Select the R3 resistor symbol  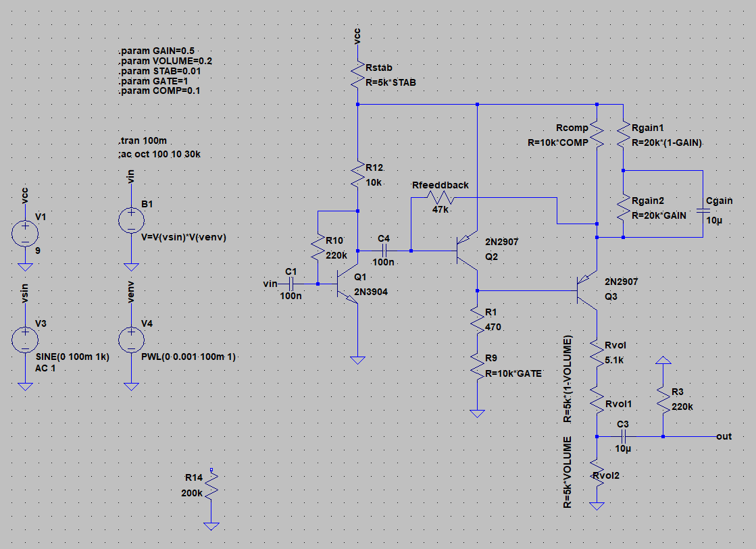pyautogui.click(x=663, y=399)
